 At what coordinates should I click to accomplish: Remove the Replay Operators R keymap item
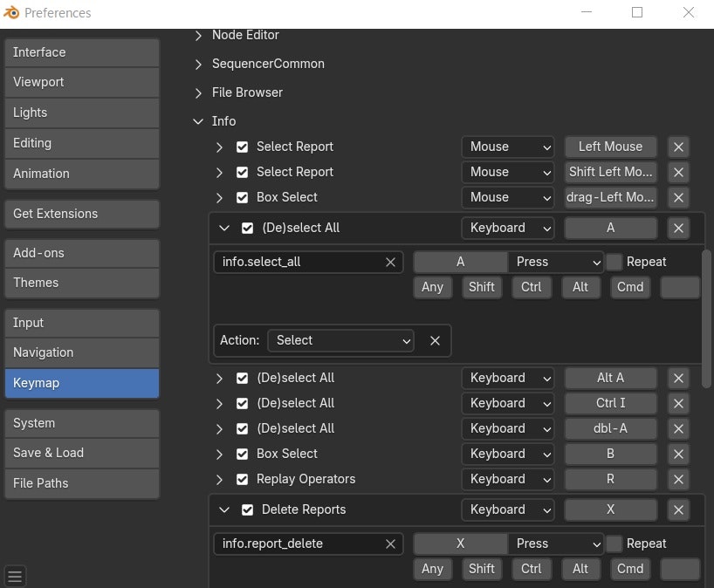[678, 479]
